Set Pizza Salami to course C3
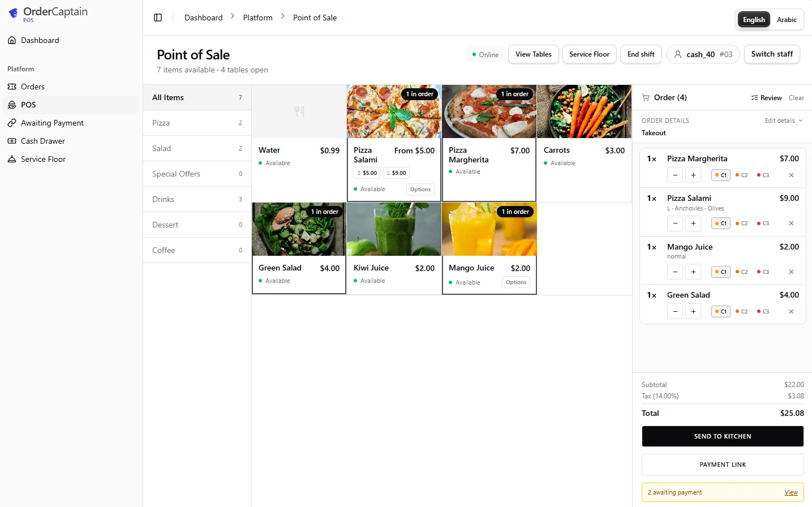This screenshot has height=507, width=812. tap(763, 224)
